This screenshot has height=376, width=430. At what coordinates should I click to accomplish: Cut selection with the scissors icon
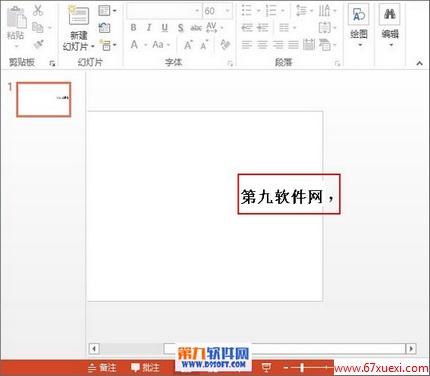point(38,10)
